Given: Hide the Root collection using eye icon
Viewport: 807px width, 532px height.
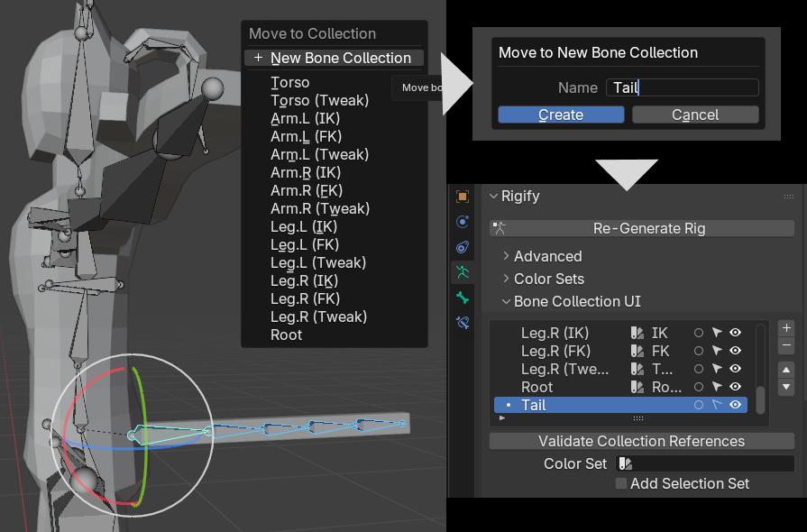Looking at the screenshot, I should pyautogui.click(x=736, y=387).
